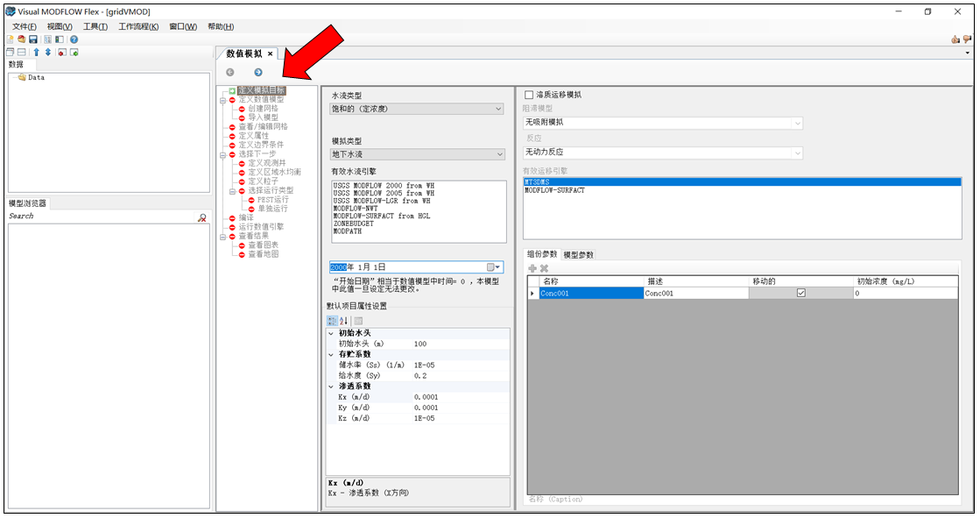Click the blue up arrow icon in data toolbar

tap(36, 53)
